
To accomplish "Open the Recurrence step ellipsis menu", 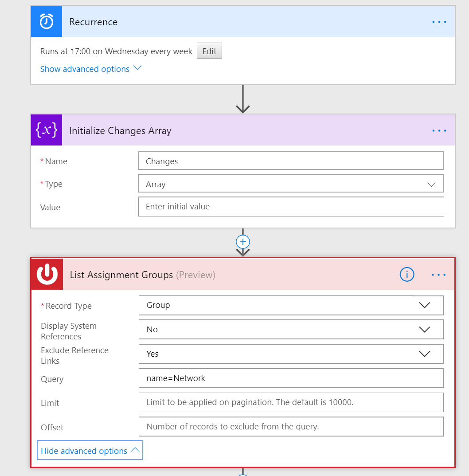I will coord(439,22).
